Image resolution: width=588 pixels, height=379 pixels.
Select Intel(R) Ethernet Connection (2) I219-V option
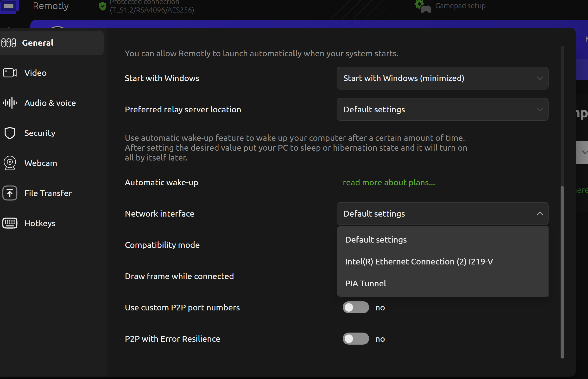click(443, 261)
